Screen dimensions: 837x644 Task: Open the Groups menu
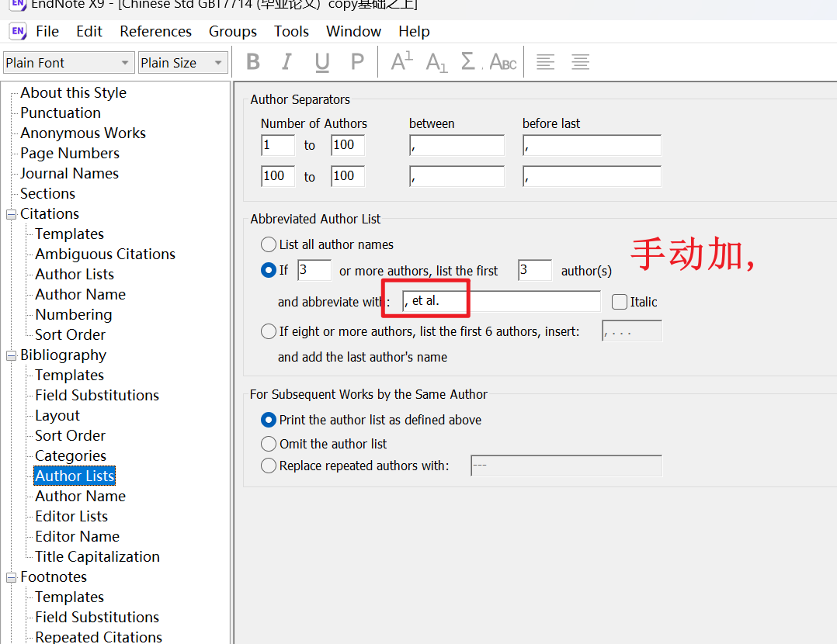pos(233,32)
